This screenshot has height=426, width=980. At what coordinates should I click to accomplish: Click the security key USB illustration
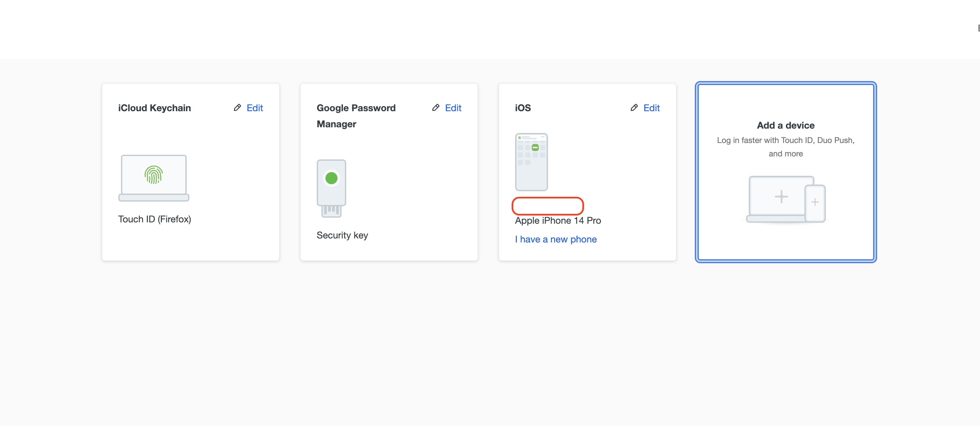point(331,188)
